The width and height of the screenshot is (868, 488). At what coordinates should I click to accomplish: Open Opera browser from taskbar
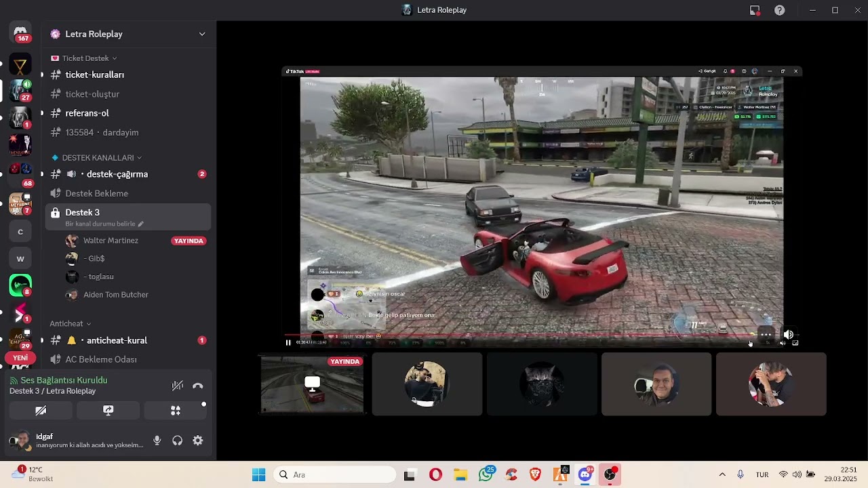click(435, 474)
